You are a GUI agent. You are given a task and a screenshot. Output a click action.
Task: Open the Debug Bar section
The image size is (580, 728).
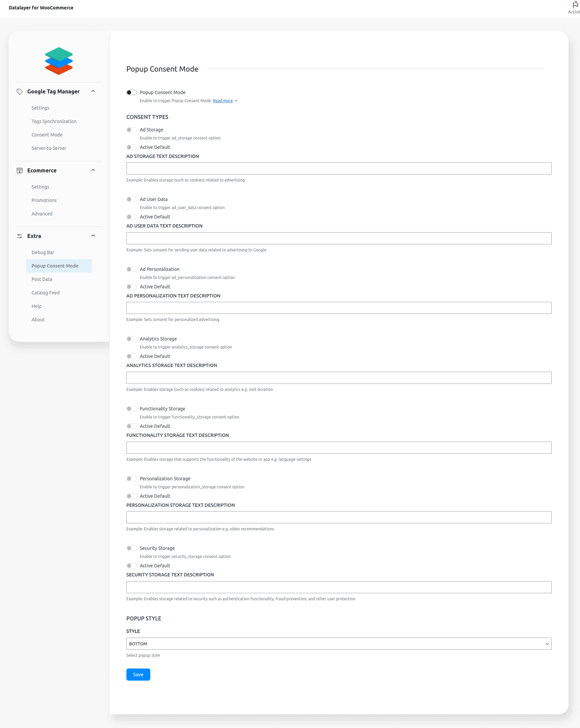43,252
